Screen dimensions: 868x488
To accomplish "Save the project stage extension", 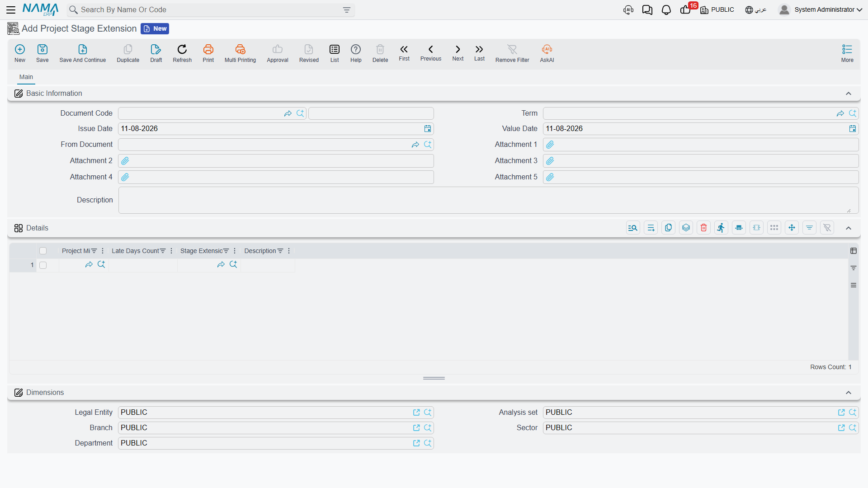I will coord(42,53).
